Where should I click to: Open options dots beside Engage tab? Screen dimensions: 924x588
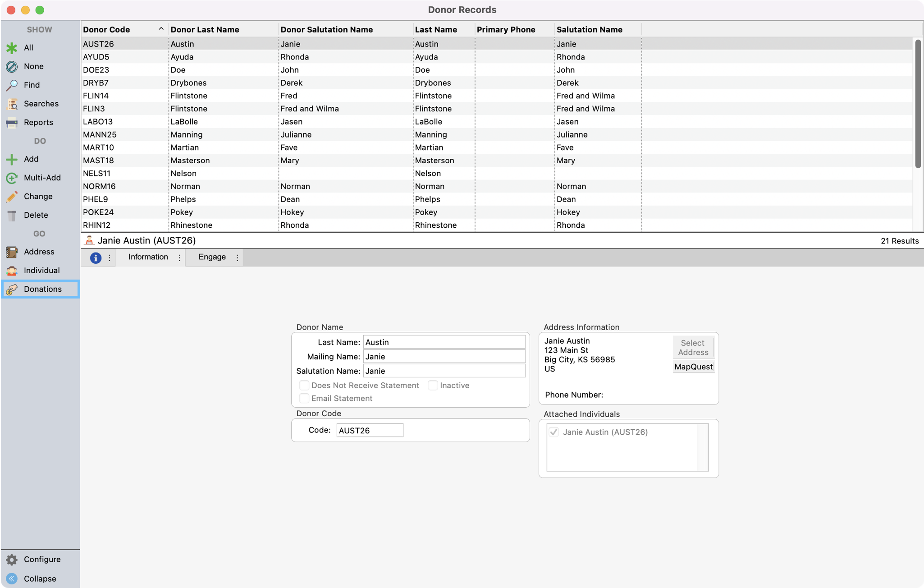click(x=237, y=257)
